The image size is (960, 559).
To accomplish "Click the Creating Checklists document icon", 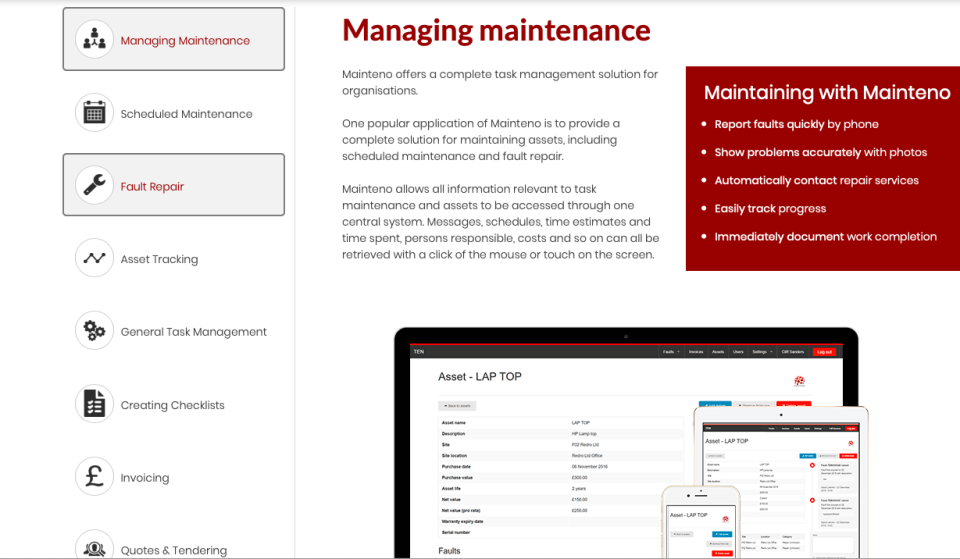I will 94,403.
